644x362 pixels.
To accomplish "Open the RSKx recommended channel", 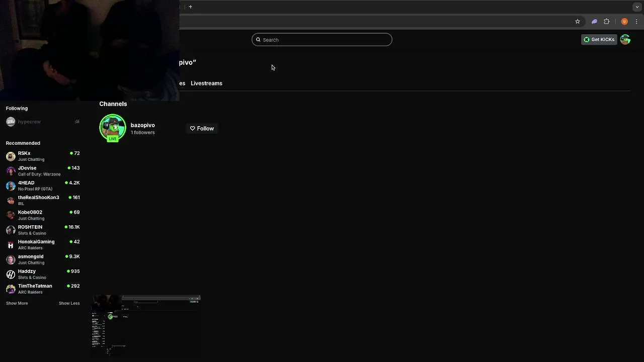I will (x=43, y=156).
